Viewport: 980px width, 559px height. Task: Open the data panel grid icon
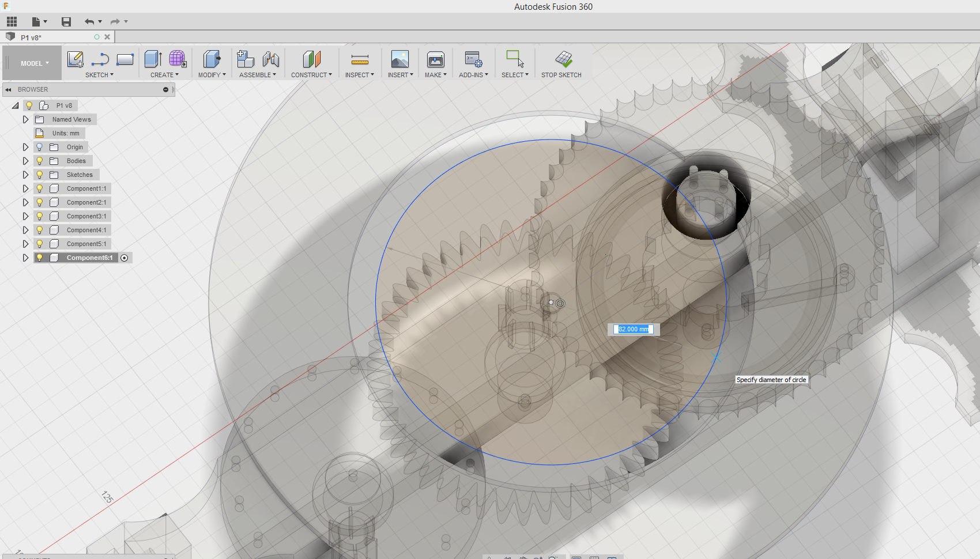(12, 22)
